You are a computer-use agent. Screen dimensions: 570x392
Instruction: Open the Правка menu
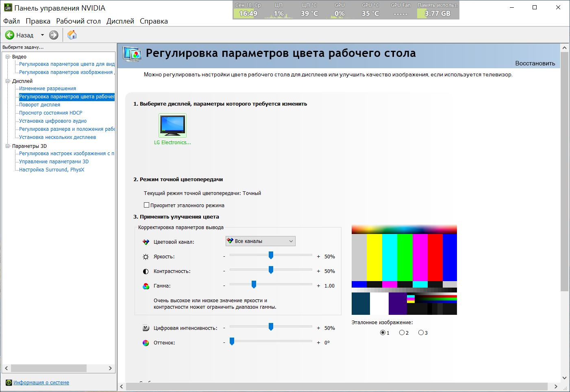(38, 21)
